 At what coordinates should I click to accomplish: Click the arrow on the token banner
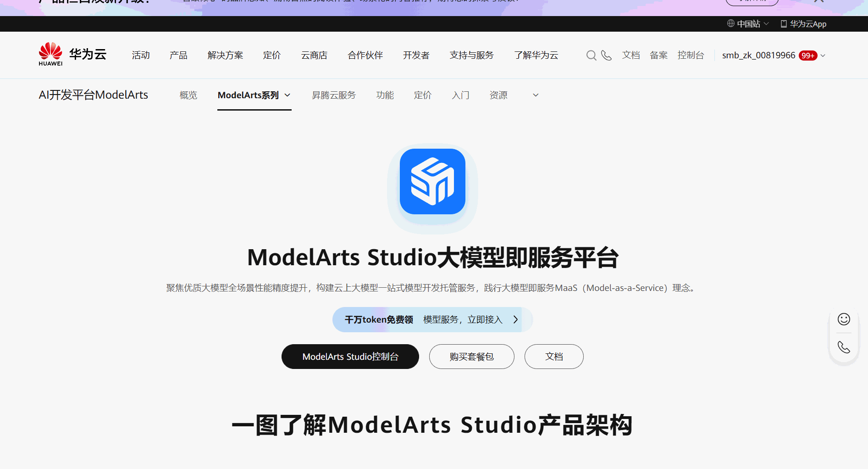[x=516, y=319]
